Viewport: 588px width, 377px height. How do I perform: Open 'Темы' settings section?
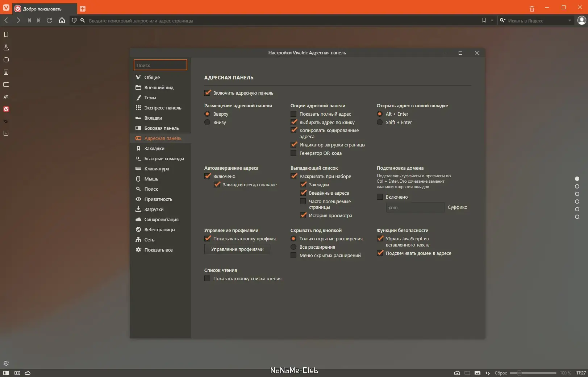pyautogui.click(x=160, y=98)
